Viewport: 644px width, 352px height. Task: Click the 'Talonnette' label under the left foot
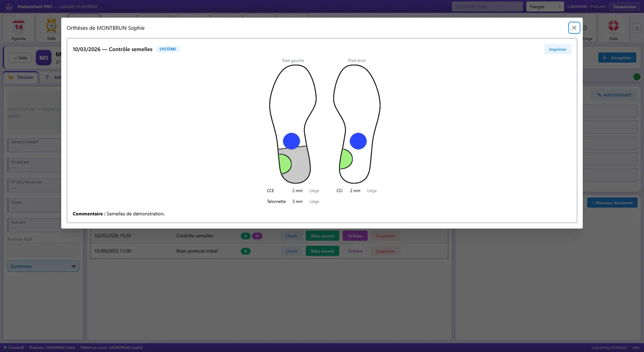tap(276, 202)
